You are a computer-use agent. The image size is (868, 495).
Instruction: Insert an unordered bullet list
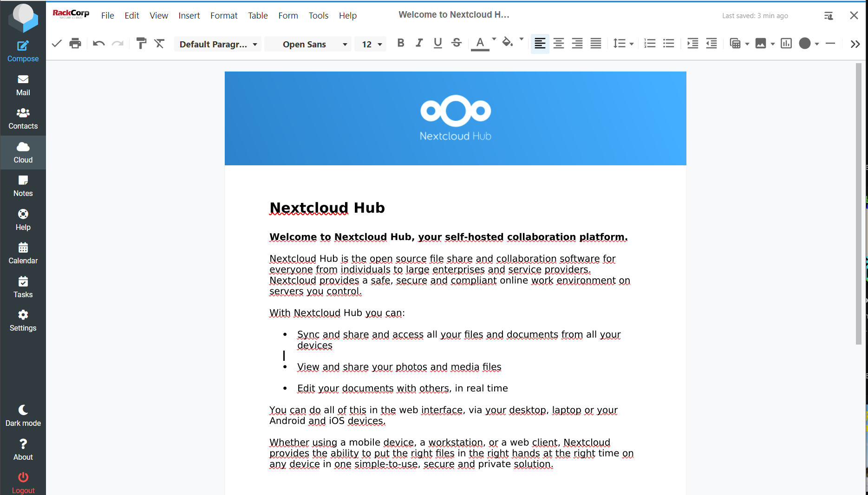(669, 44)
